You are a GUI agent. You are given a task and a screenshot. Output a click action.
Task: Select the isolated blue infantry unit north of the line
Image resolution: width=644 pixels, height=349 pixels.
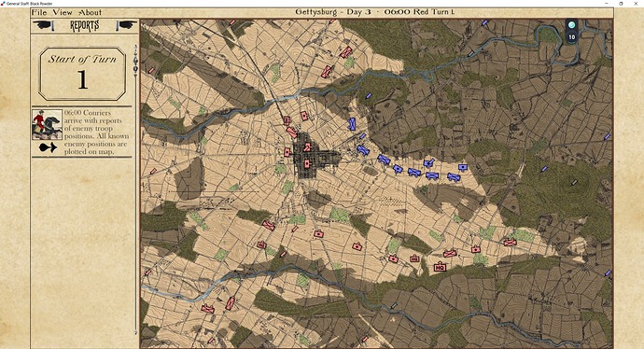tap(352, 124)
